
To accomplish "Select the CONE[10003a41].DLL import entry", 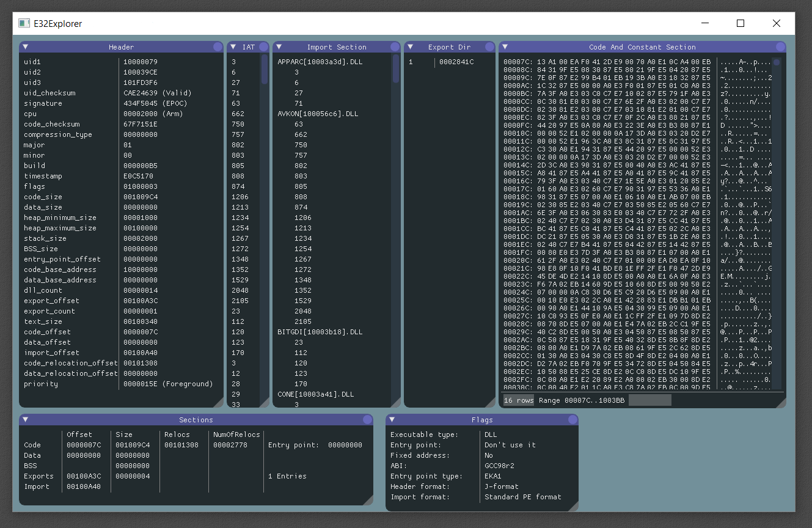I will pos(315,394).
